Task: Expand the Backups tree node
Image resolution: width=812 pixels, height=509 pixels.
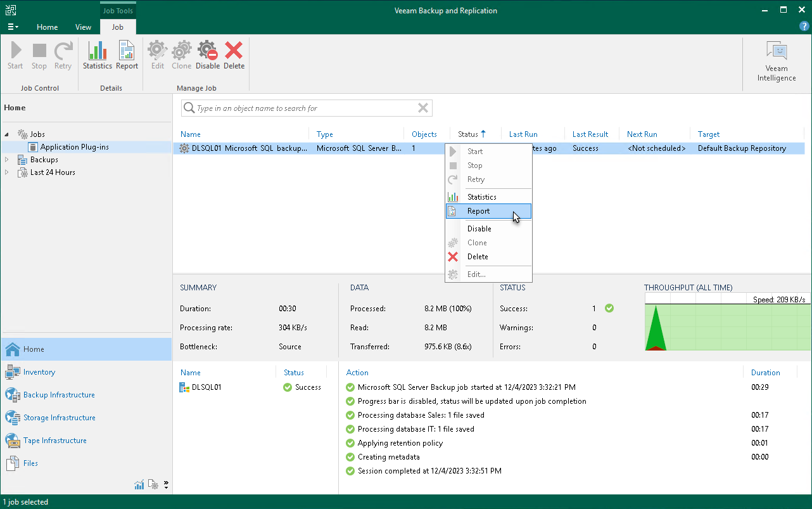Action: pyautogui.click(x=7, y=160)
